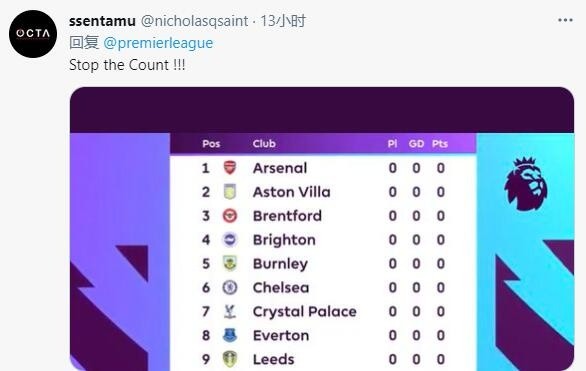Open the 13小时 tweet timestamp
This screenshot has width=586, height=371.
[283, 21]
